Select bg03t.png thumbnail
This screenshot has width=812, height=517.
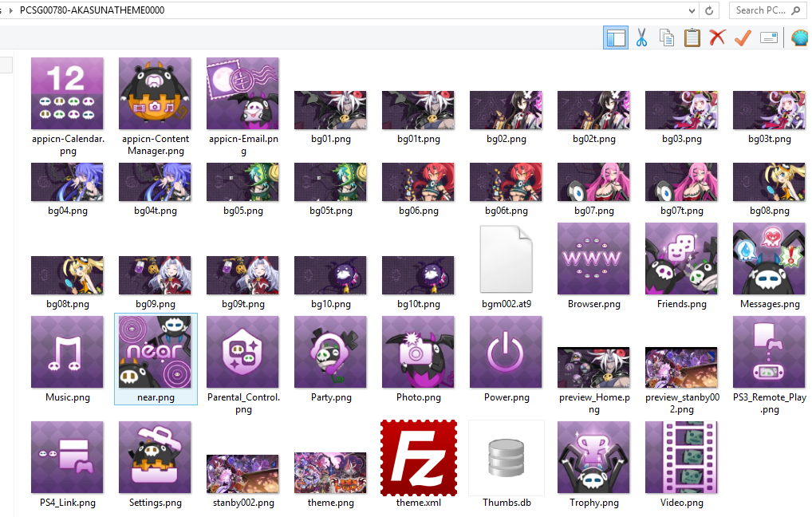coord(769,110)
